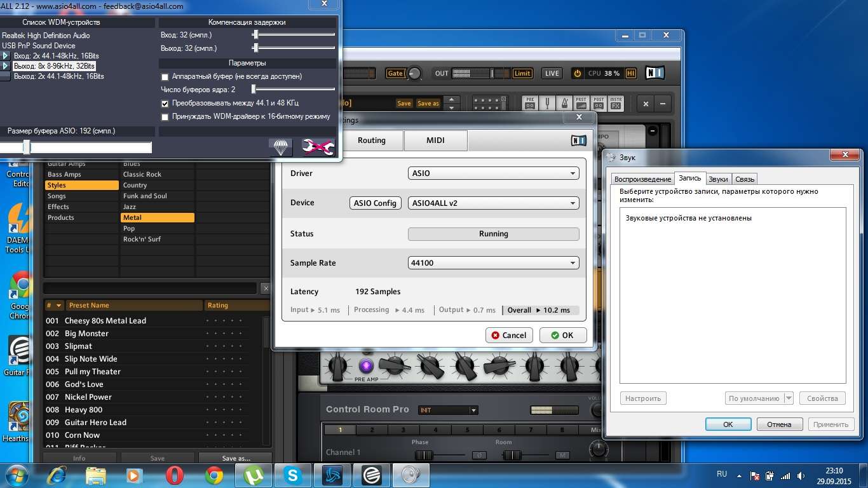Viewport: 868px width, 488px height.
Task: Click the crossed wrench advanced options icon
Action: click(318, 147)
